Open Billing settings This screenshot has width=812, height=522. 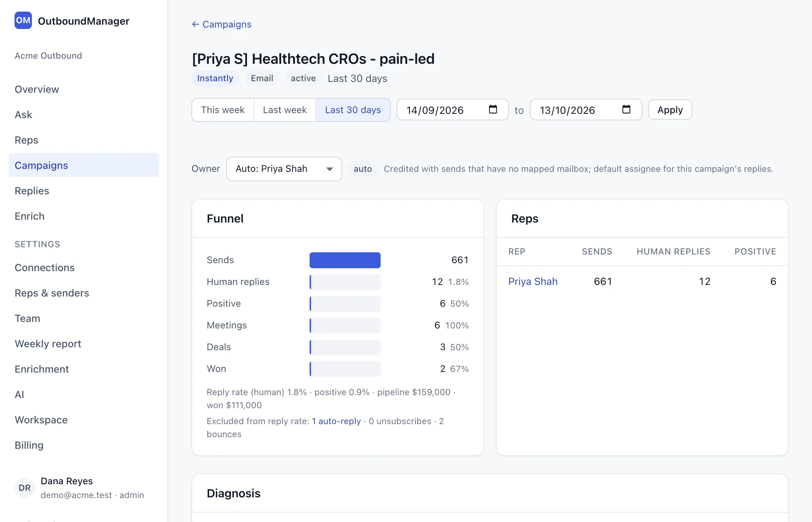(84, 445)
